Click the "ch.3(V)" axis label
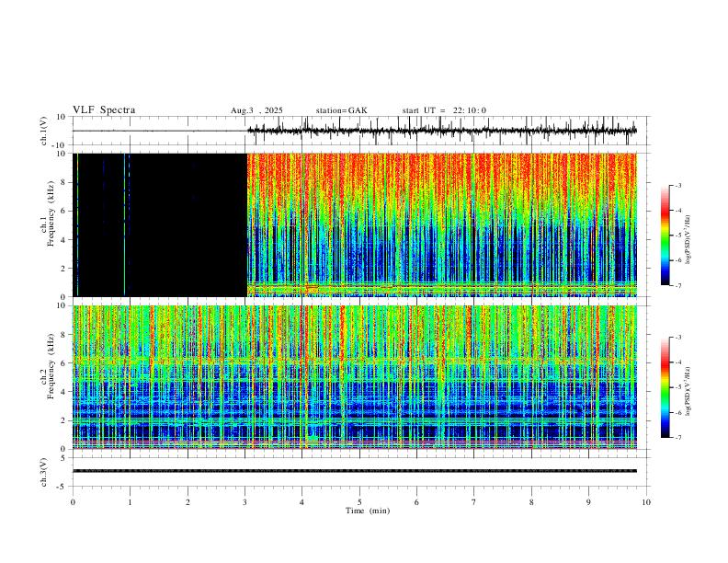This screenshot has height=563, width=728. [x=44, y=472]
